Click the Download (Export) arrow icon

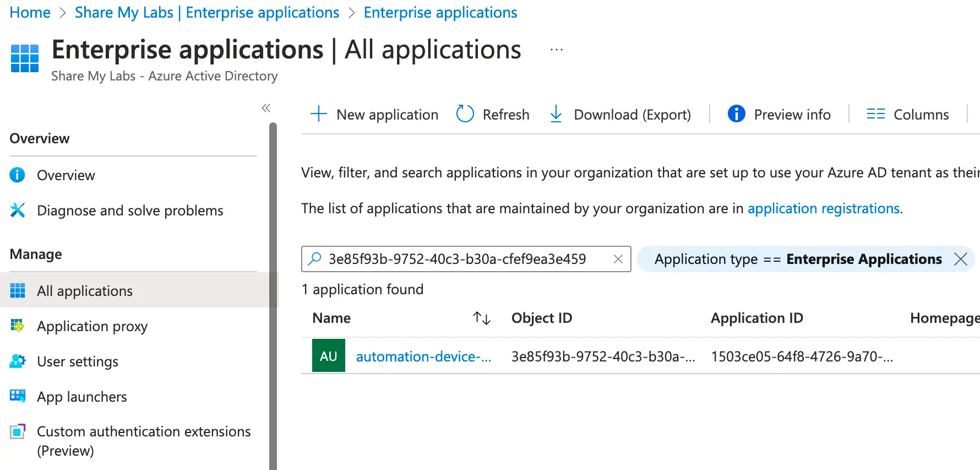tap(556, 114)
